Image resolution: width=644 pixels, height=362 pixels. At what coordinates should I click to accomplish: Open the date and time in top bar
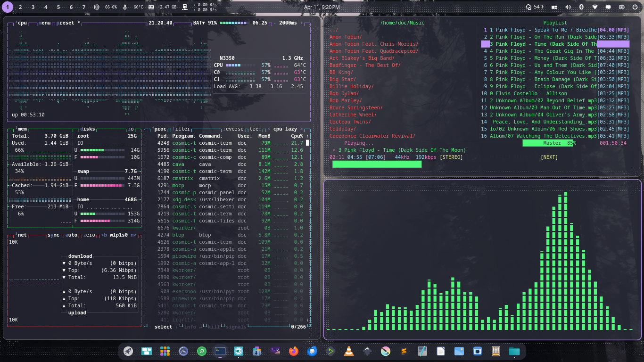point(322,7)
